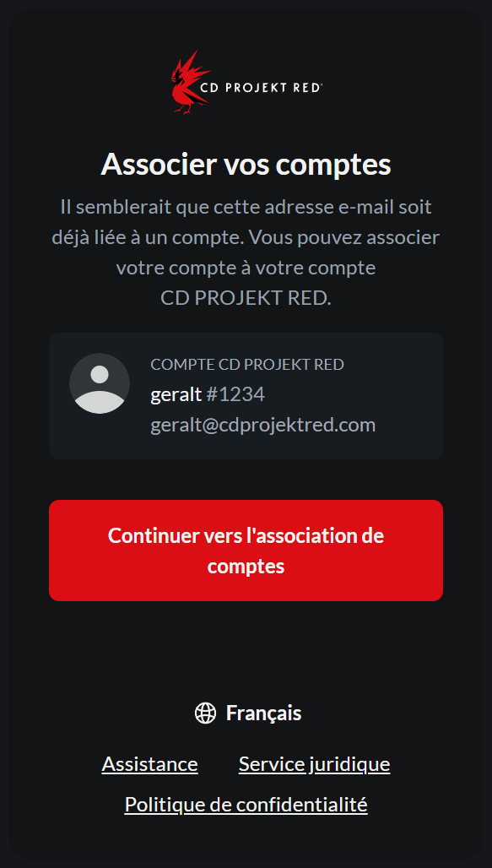
Task: Click the "Il semblerait que cette adresse" line
Action: (x=246, y=208)
